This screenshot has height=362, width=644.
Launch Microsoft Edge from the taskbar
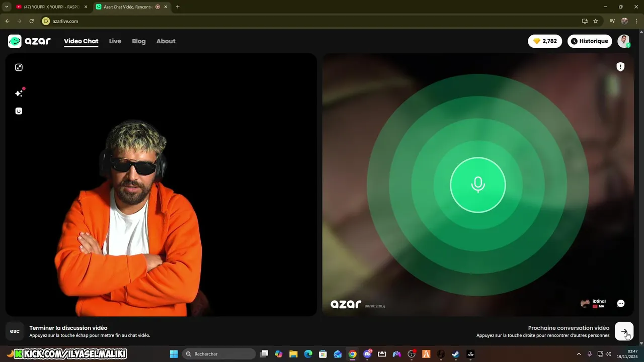coord(308,354)
